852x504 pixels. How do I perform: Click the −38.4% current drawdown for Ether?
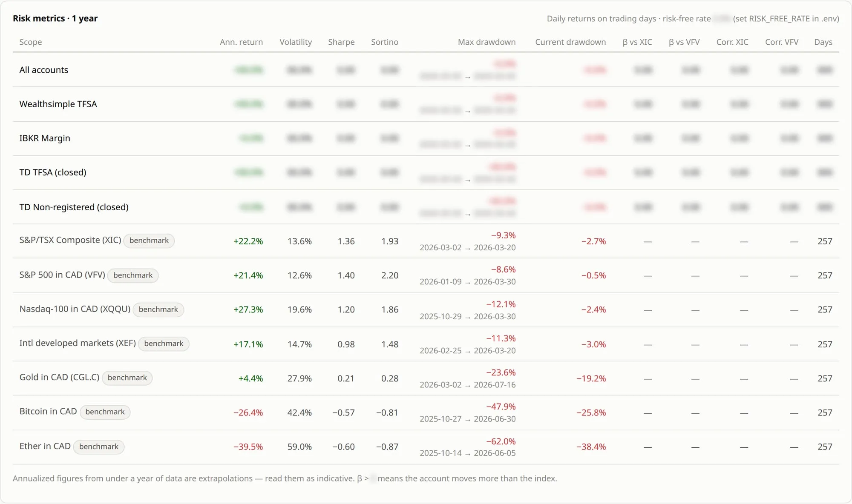(x=591, y=447)
